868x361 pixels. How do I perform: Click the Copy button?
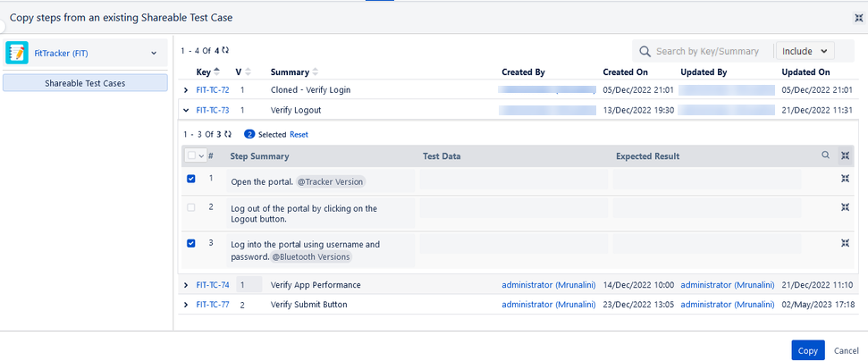point(808,350)
